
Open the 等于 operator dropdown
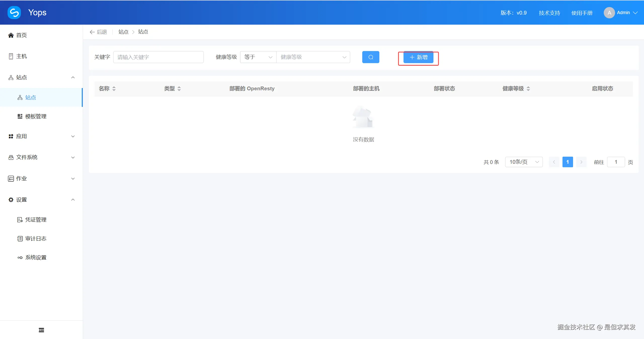[258, 57]
